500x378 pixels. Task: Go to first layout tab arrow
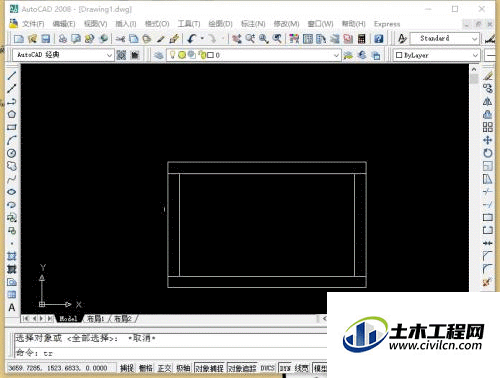(26, 319)
